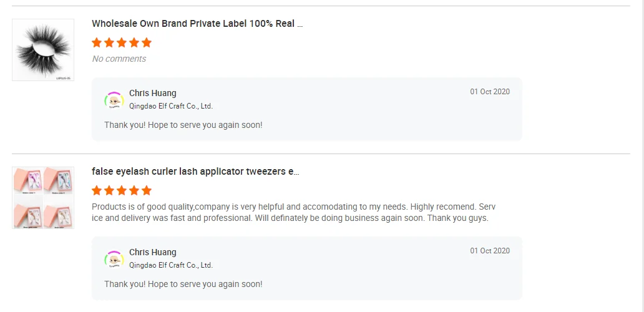Click the first "Thank you! Hope to serve" reply

point(183,125)
